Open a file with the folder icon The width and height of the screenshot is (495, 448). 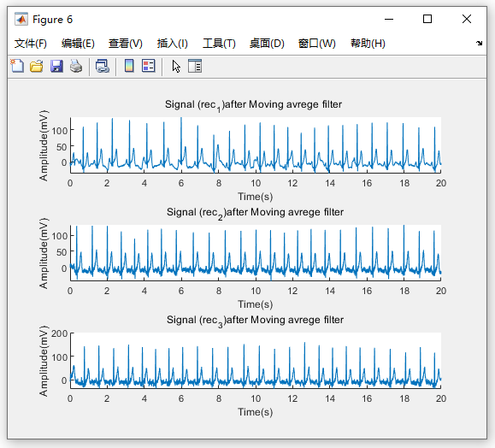click(x=37, y=66)
